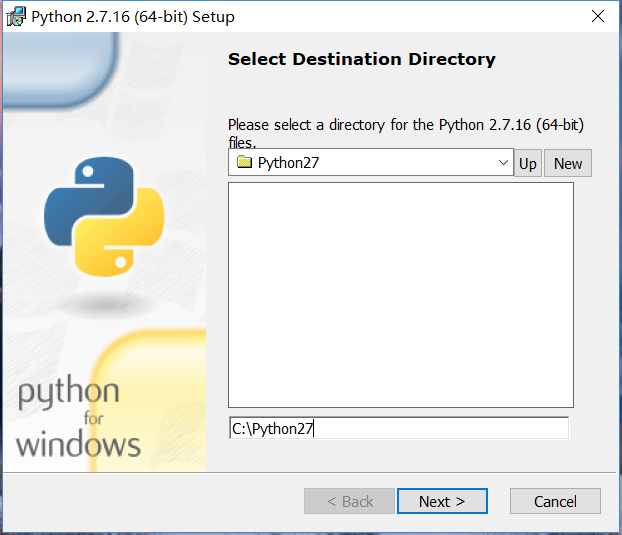Go up one directory with Up button

528,163
